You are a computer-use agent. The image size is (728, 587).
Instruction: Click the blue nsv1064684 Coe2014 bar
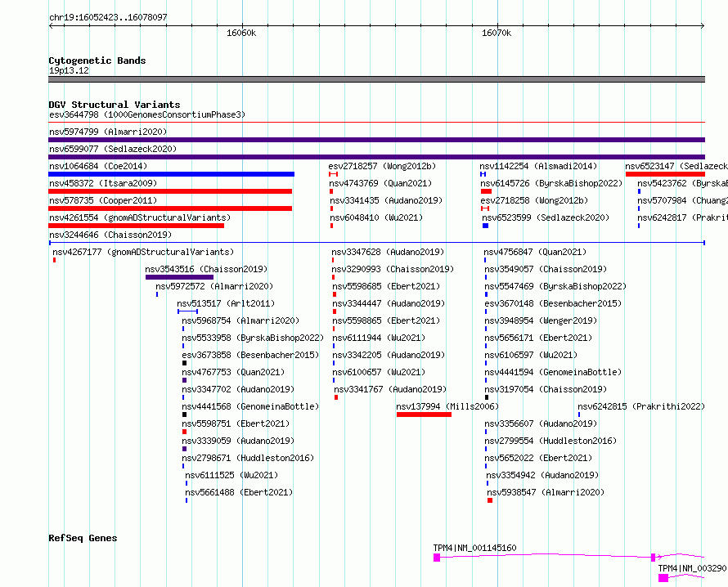(x=171, y=174)
